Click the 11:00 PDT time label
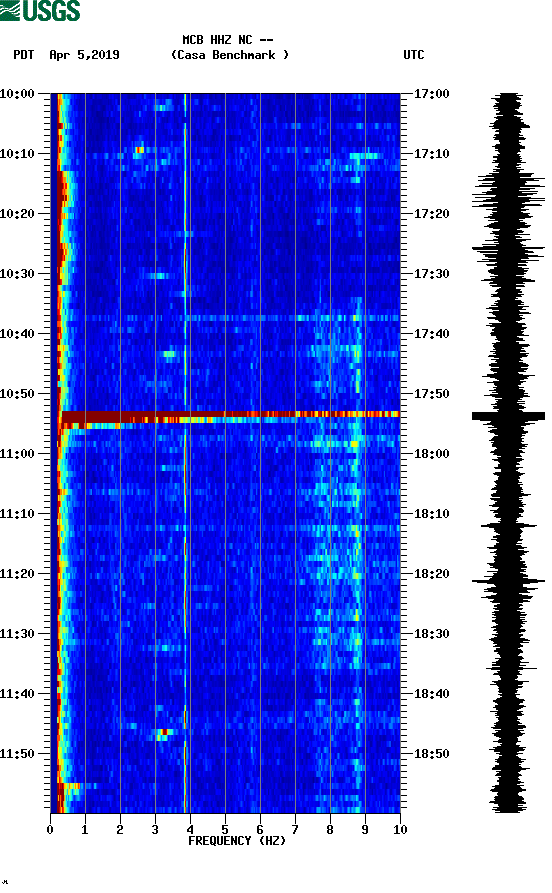Screen dimensions: 552x893 coord(17,454)
